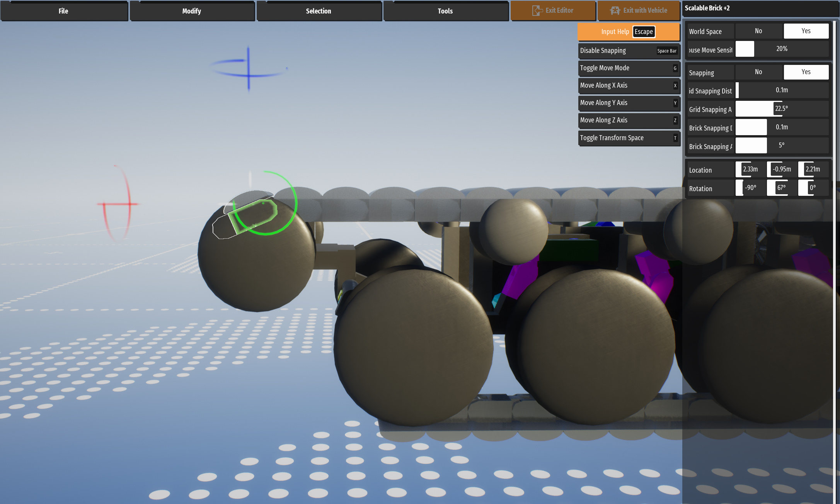
Task: Click the Exit Editor door icon
Action: (x=537, y=10)
